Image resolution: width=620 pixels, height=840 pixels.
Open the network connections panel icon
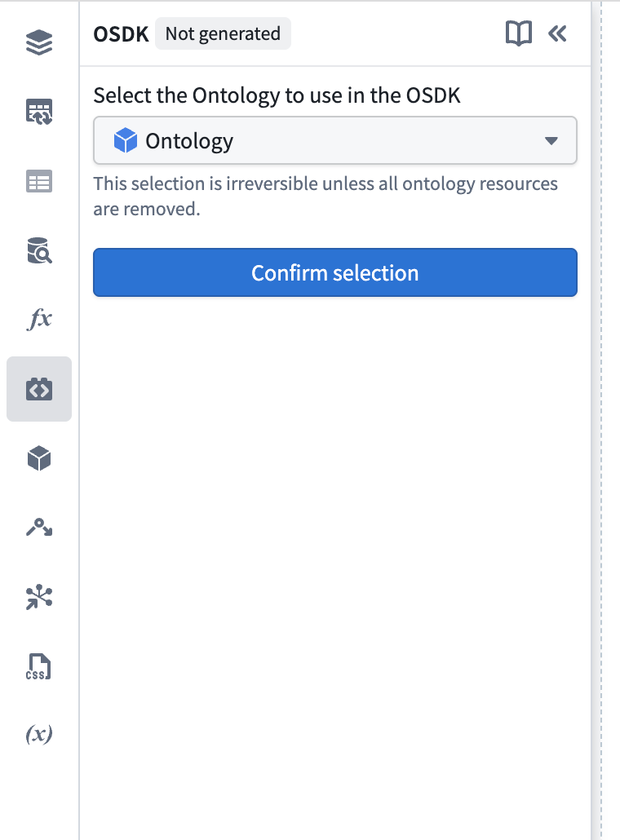pyautogui.click(x=38, y=597)
